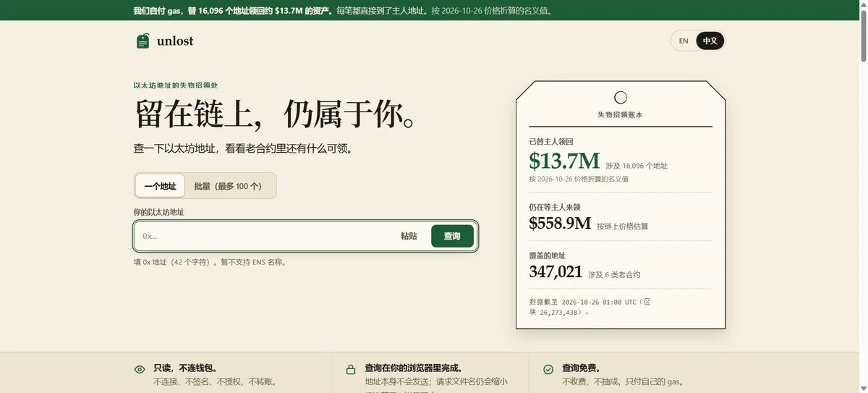Click the 只读，不连钱包 heading
This screenshot has width=868, height=393.
coord(185,368)
